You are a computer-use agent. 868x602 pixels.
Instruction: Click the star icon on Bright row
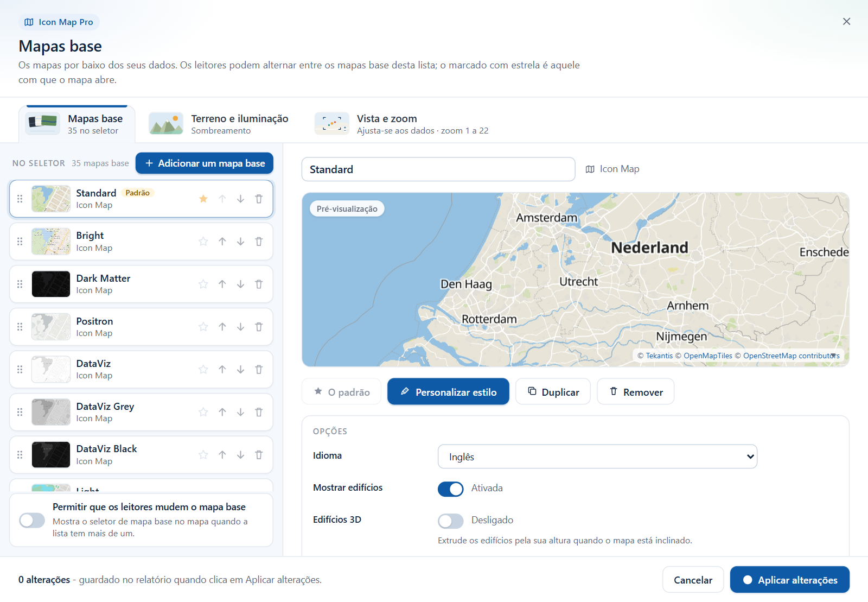[203, 242]
